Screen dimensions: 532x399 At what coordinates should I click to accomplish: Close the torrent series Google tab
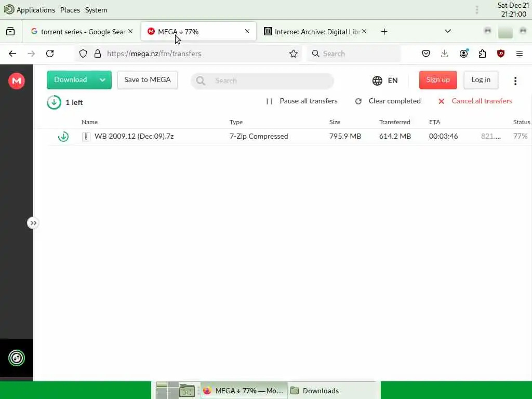point(130,31)
